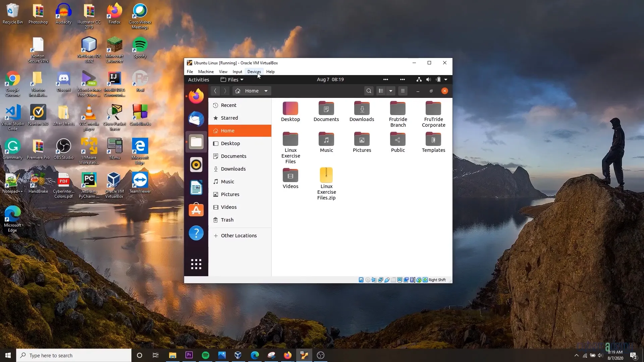Open Thunderbird Mail from Ubuntu dock

[196, 119]
